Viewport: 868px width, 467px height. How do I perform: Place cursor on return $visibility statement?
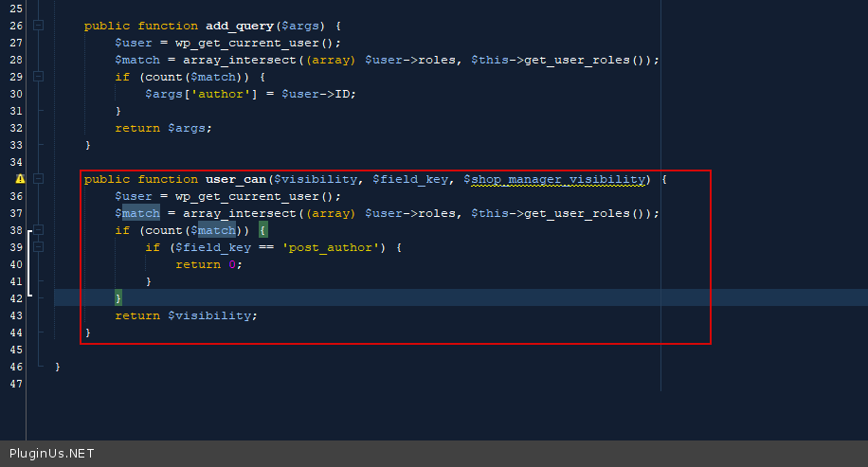[x=186, y=315]
